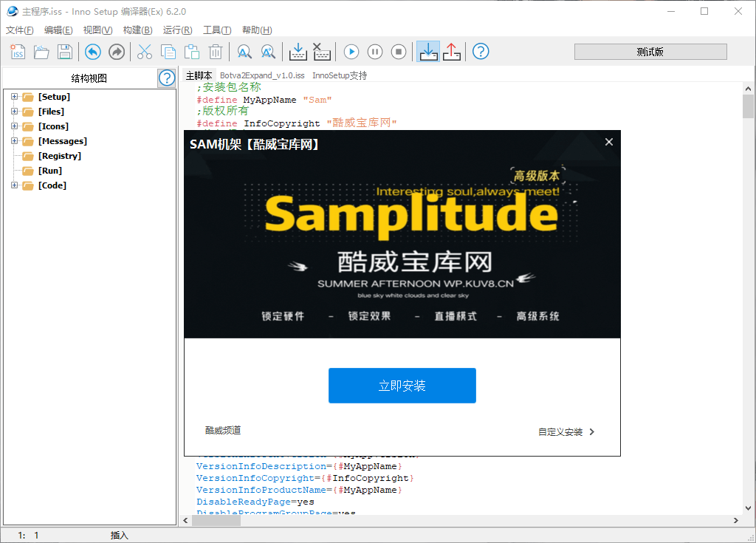Click the 测试版 button
This screenshot has height=543, width=756.
(x=650, y=52)
